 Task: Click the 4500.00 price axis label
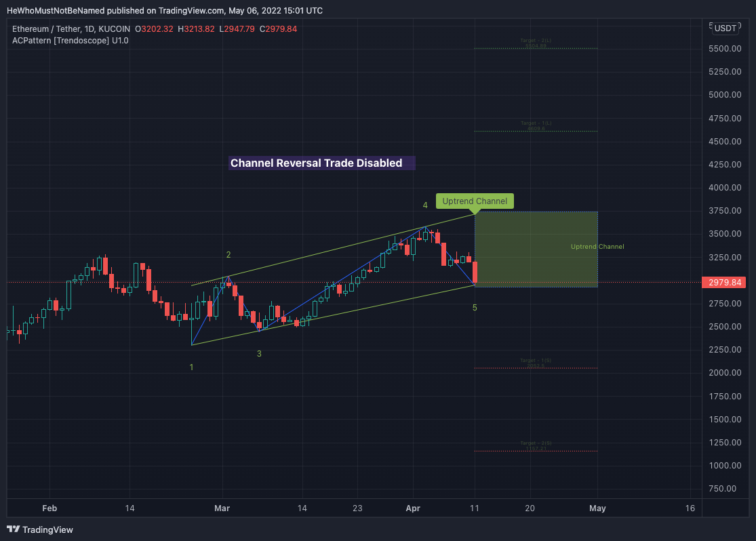(x=725, y=141)
